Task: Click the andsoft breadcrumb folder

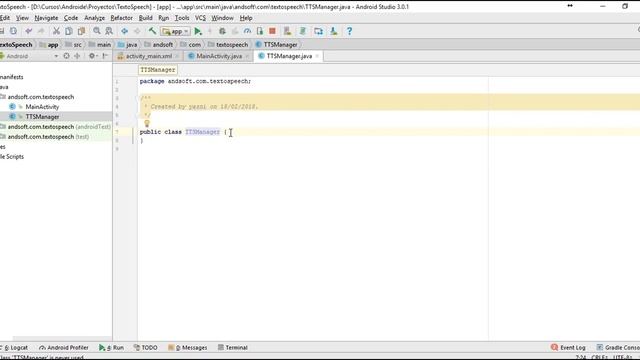Action: pyautogui.click(x=158, y=44)
